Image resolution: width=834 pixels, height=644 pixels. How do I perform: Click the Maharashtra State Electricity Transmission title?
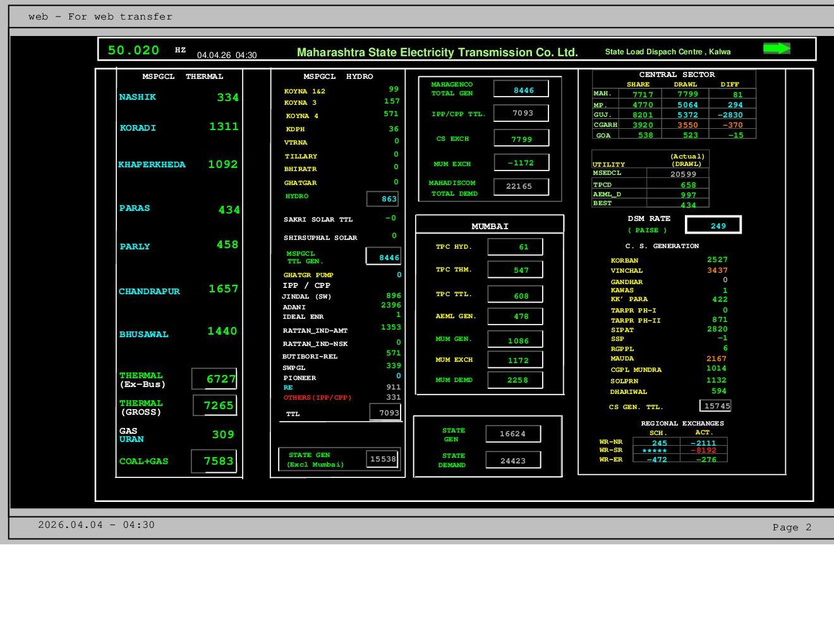pyautogui.click(x=437, y=52)
